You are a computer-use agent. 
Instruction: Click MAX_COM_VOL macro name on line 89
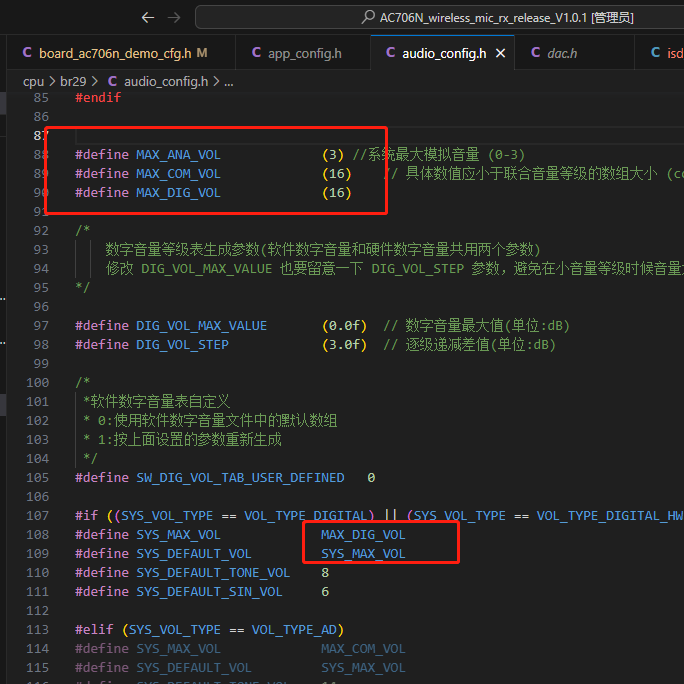point(178,174)
